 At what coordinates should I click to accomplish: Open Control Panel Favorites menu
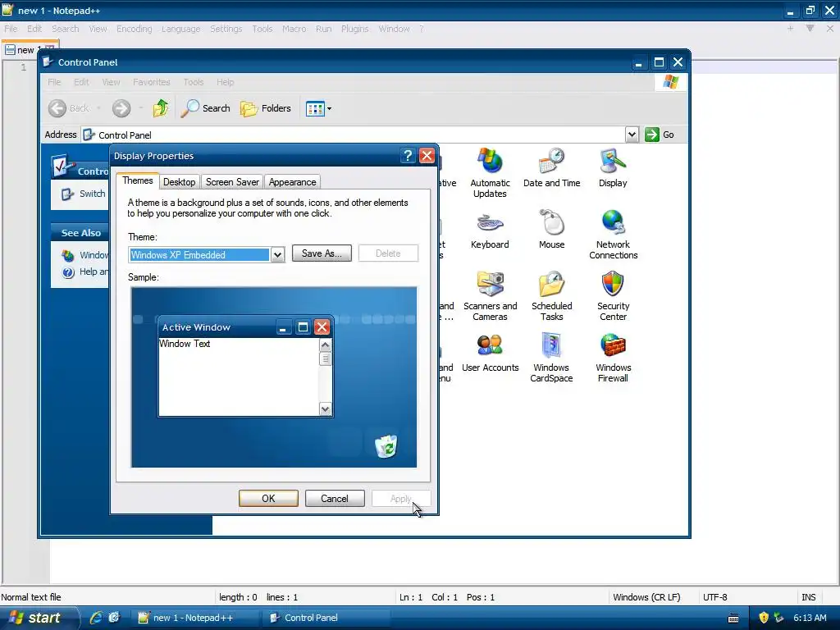152,82
